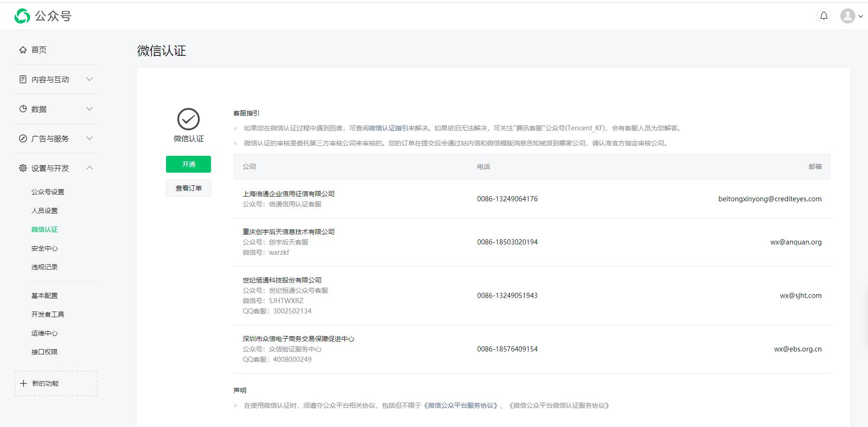Click QQ客服: 3002502134 text
The height and width of the screenshot is (427, 868).
pyautogui.click(x=277, y=311)
